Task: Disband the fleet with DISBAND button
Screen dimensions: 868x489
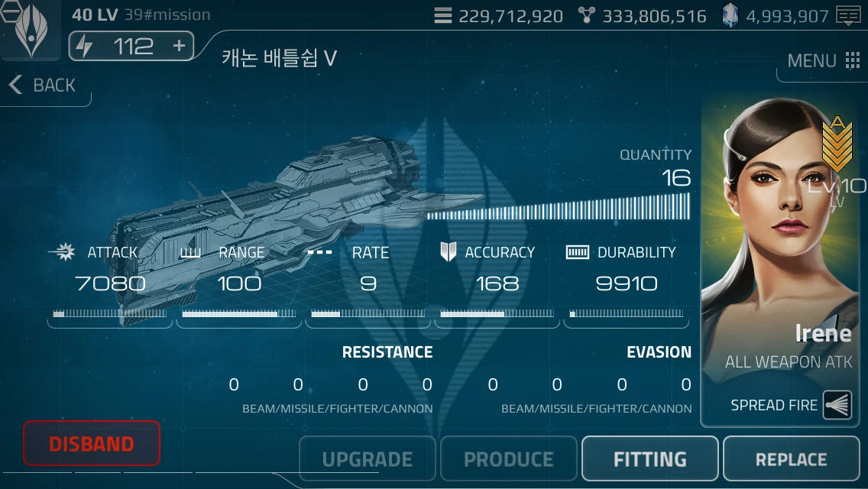Action: point(92,443)
